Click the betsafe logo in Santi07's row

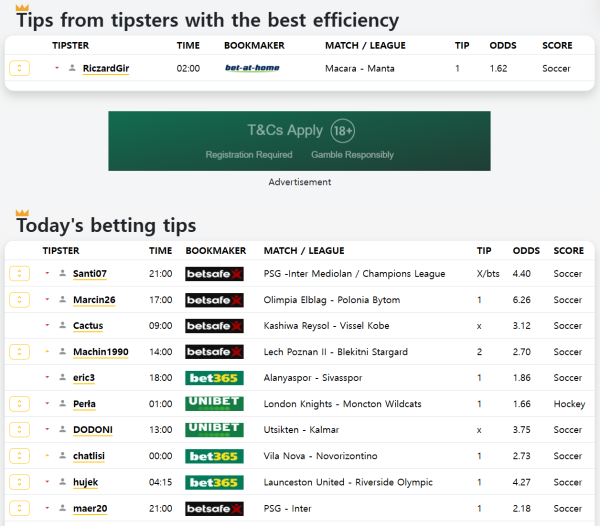[214, 273]
